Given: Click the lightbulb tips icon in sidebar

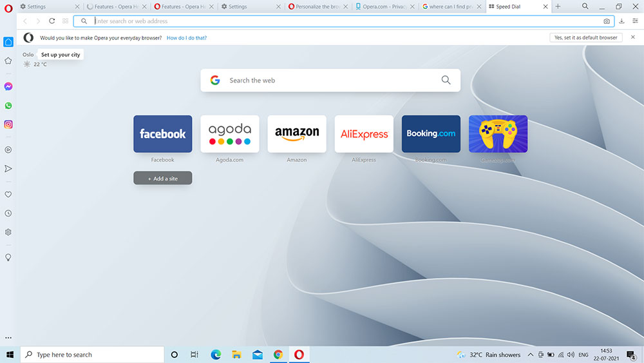Looking at the screenshot, I should [8, 258].
